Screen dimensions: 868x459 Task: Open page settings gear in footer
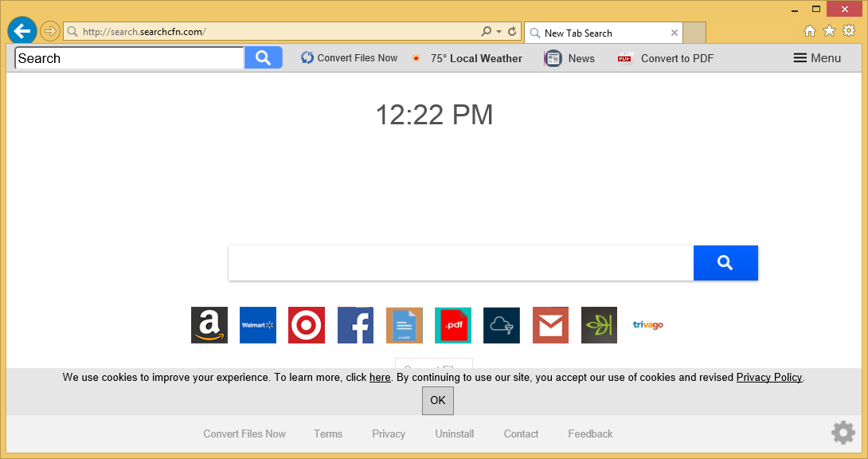tap(843, 433)
